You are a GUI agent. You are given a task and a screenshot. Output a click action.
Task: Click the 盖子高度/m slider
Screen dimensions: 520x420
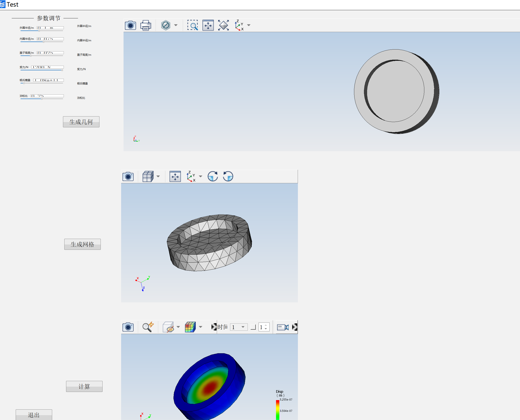pos(42,56)
